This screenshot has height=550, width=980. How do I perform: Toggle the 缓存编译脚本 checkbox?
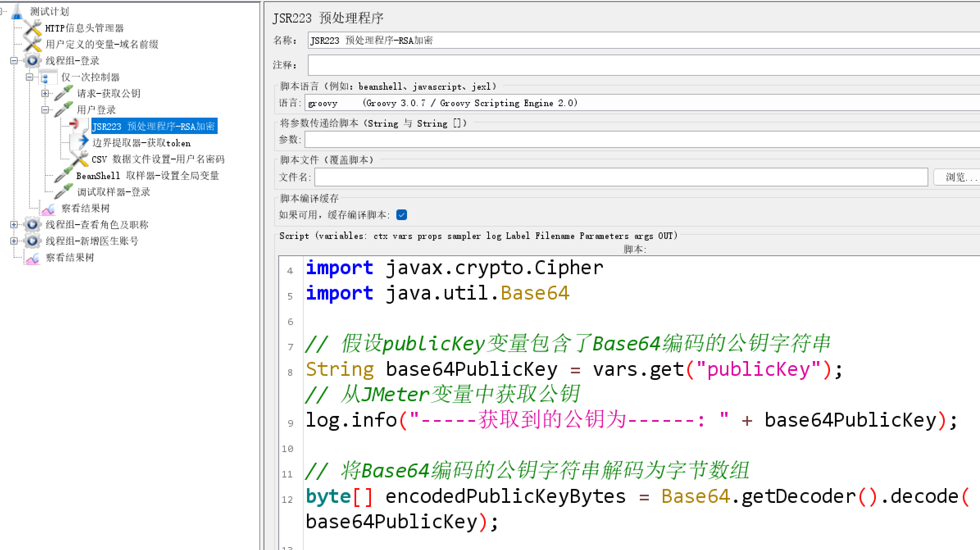(x=402, y=215)
